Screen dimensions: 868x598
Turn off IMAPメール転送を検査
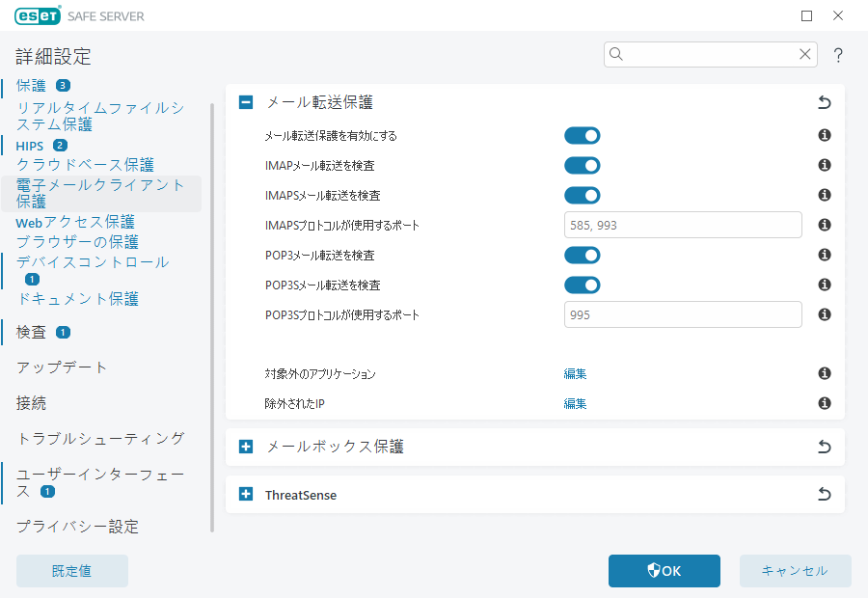point(583,165)
